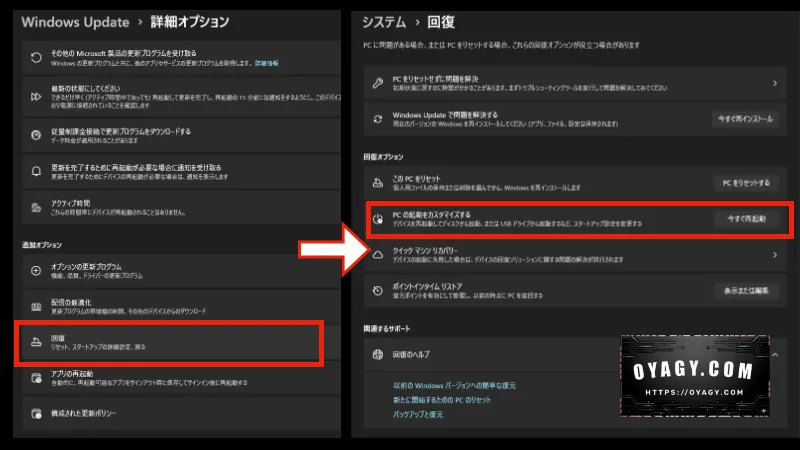Select the 追加オプション section heading

pyautogui.click(x=42, y=245)
